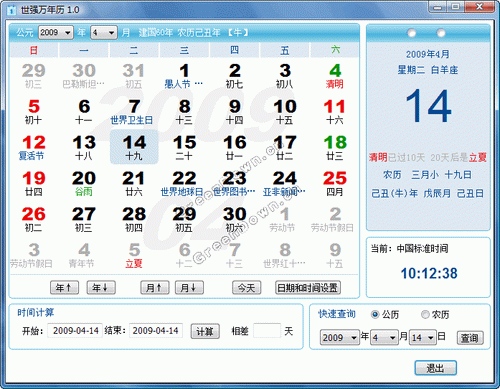Select April 30 初六

(x=234, y=219)
